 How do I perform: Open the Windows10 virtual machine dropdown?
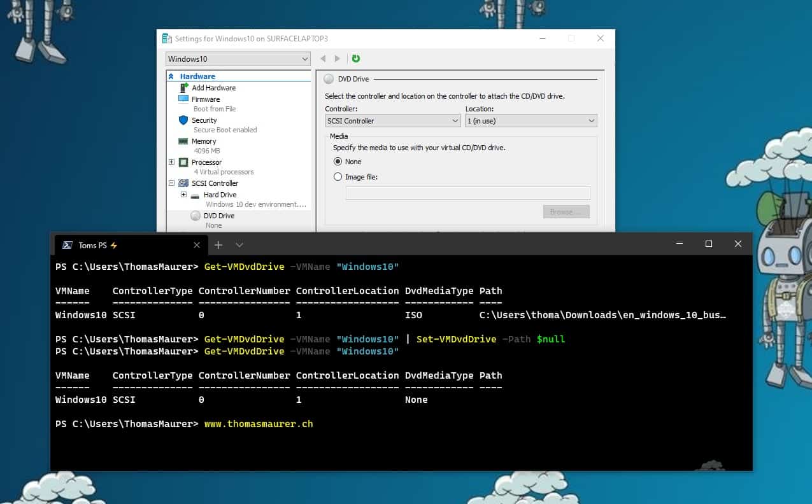238,58
